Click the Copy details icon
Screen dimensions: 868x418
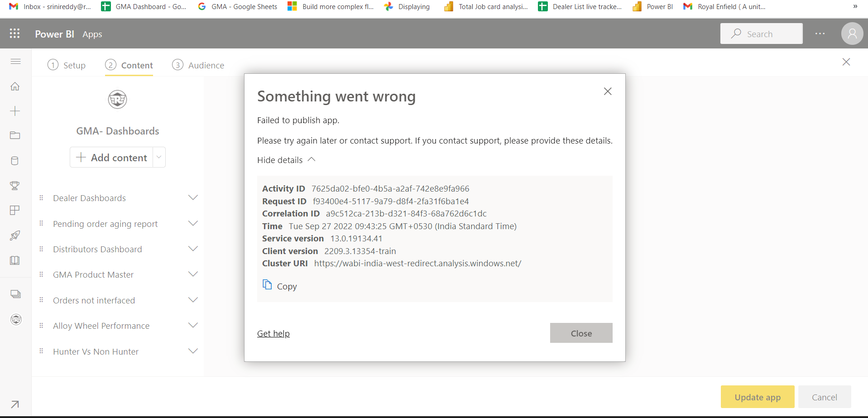pos(267,284)
